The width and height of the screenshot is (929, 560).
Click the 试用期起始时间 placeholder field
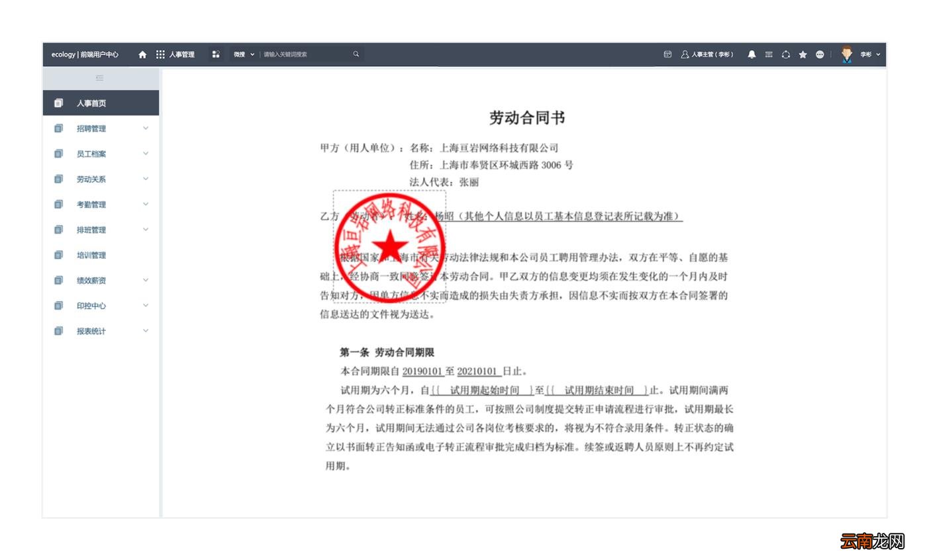click(x=484, y=391)
